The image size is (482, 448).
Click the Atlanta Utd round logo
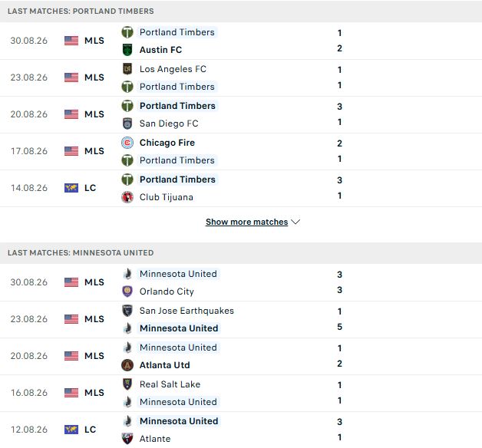127,365
